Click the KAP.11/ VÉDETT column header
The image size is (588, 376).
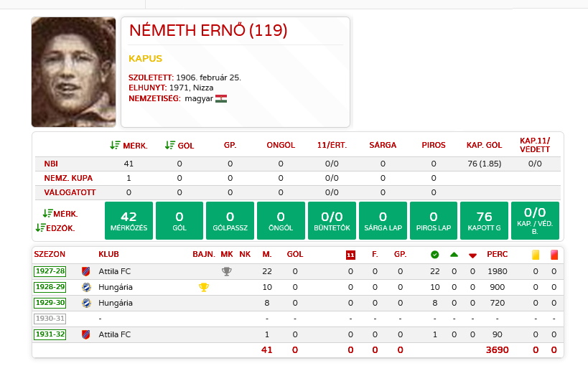535,145
